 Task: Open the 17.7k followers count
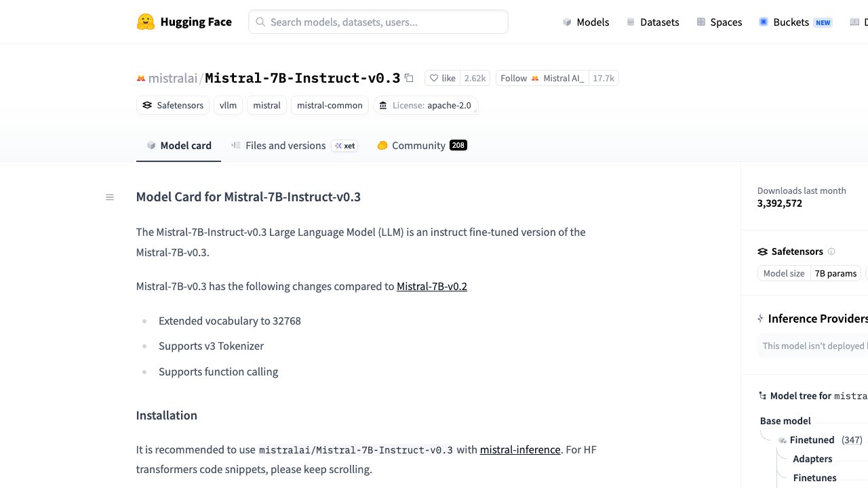604,78
